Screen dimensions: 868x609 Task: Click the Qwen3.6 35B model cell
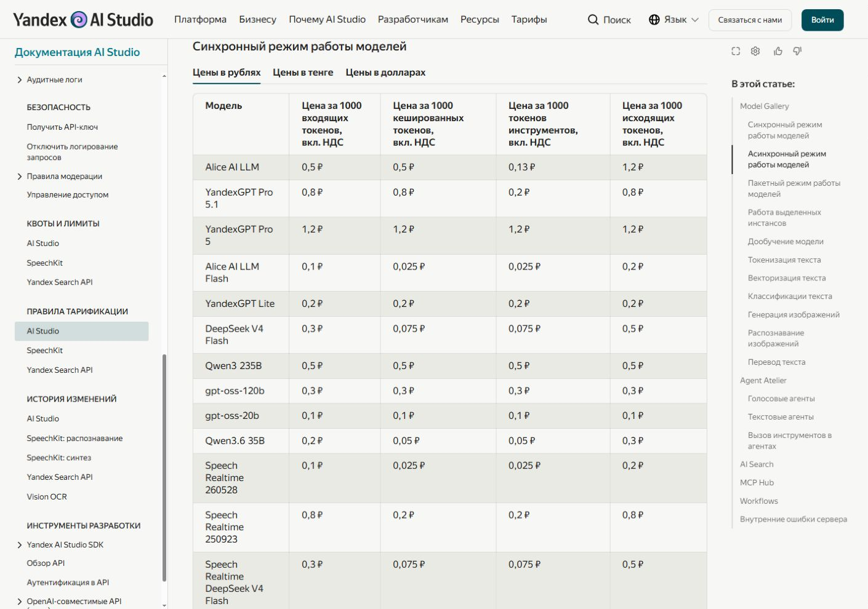241,441
